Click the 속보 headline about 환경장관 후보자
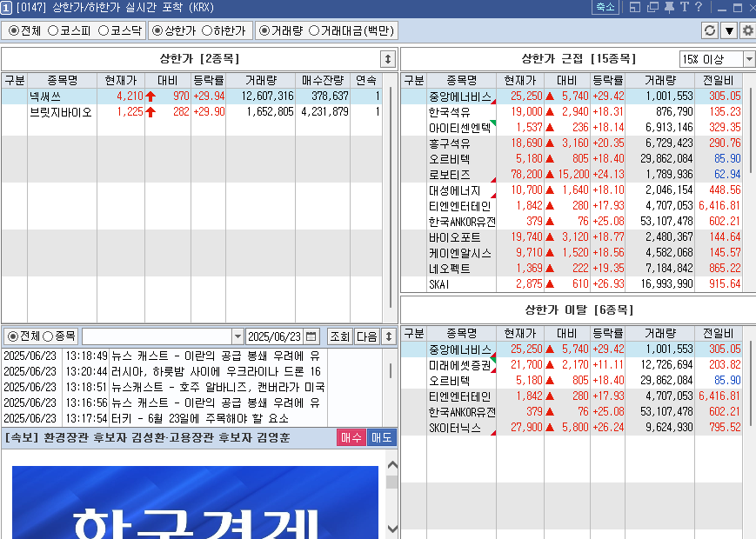 click(x=148, y=437)
